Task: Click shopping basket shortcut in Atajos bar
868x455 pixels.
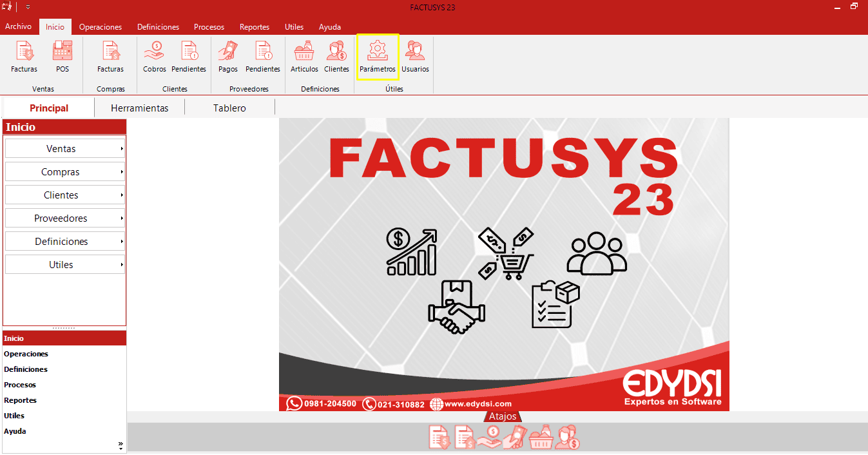Action: tap(541, 437)
